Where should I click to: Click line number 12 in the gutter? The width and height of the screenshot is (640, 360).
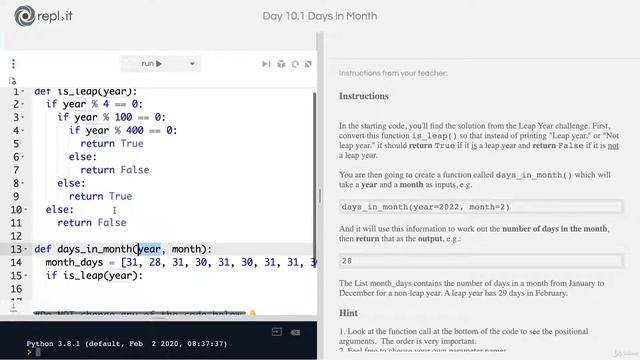pos(16,236)
